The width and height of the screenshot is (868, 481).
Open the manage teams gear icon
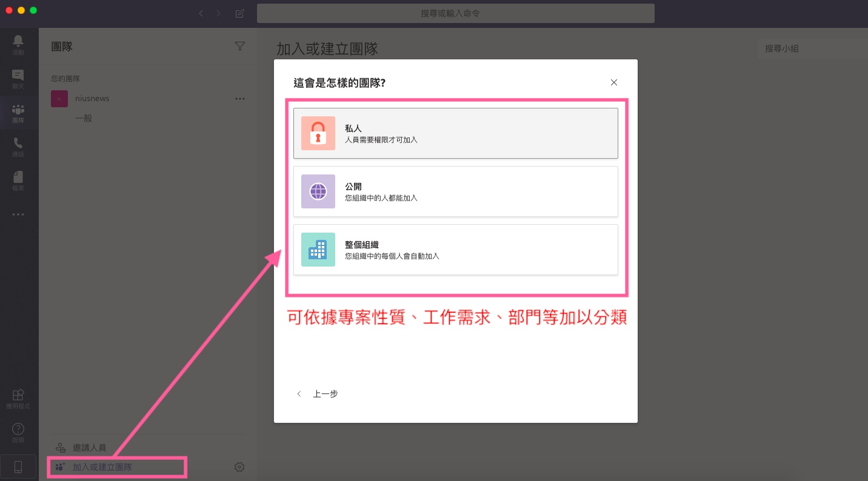pos(239,467)
